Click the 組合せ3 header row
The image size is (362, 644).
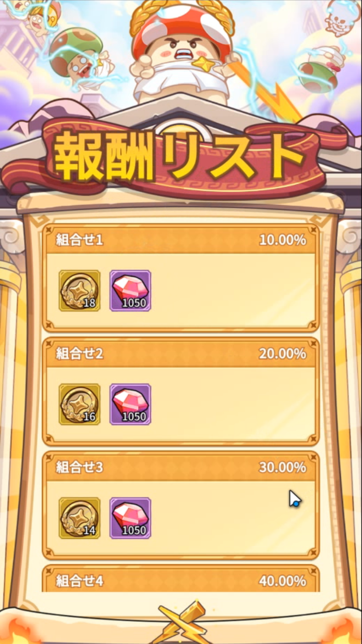click(x=181, y=467)
